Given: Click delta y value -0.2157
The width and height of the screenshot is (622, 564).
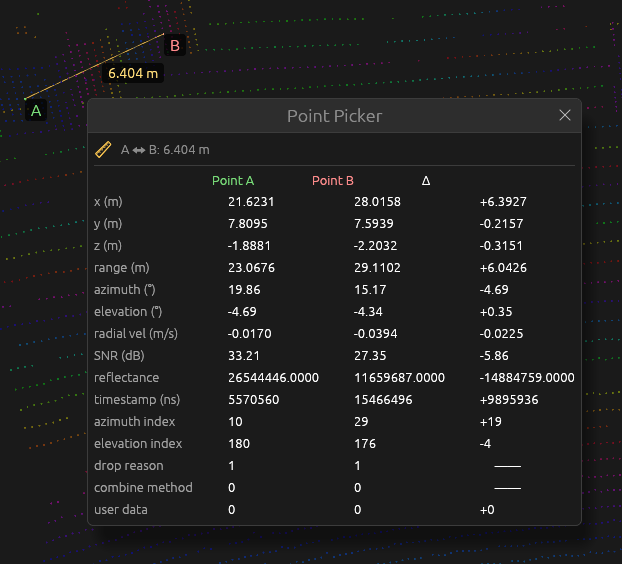Looking at the screenshot, I should (x=501, y=224).
